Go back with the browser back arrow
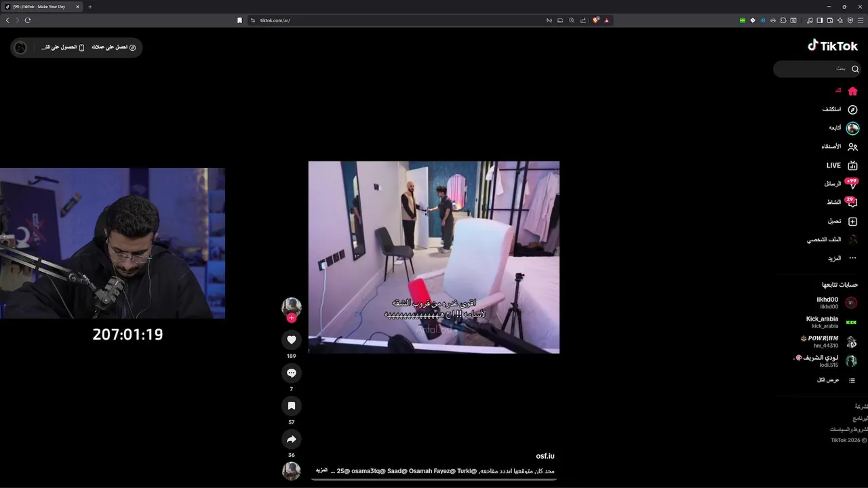The width and height of the screenshot is (868, 488). (x=7, y=20)
